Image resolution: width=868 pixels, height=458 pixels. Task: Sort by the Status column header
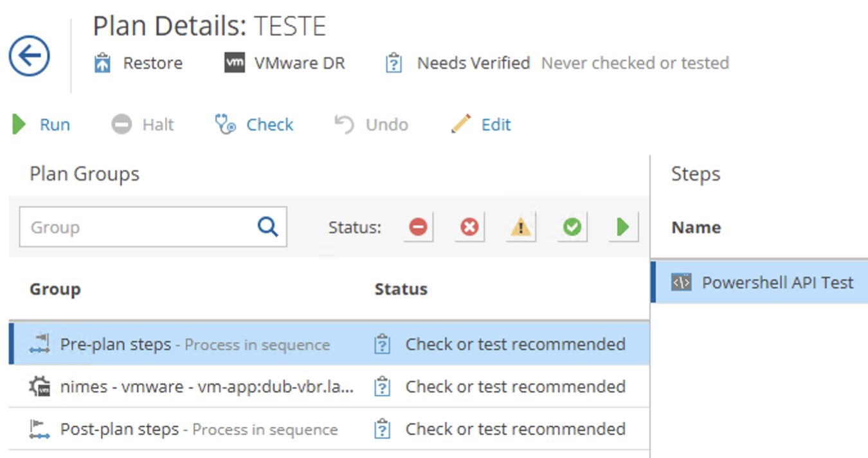(401, 289)
